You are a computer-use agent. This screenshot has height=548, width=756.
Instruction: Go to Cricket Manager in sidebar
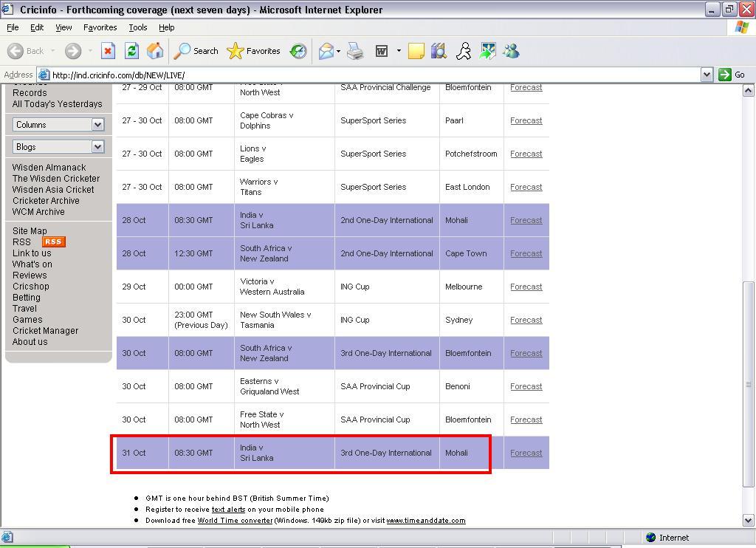(45, 330)
